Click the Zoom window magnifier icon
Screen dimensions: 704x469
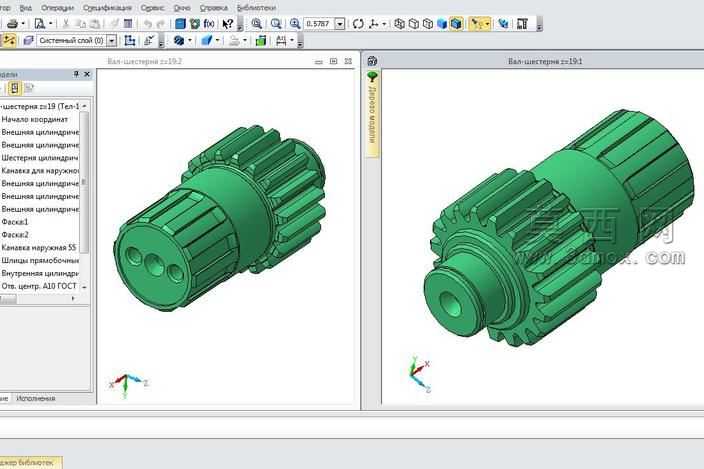[256, 24]
